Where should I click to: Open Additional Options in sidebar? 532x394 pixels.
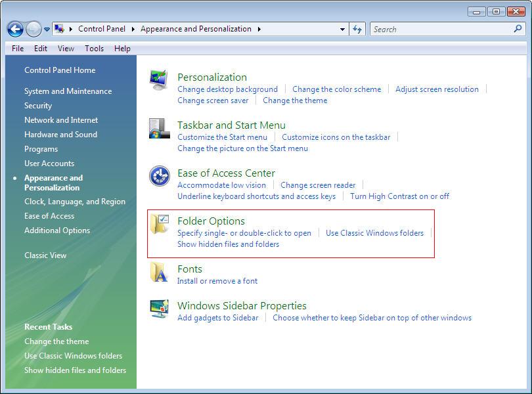(57, 230)
